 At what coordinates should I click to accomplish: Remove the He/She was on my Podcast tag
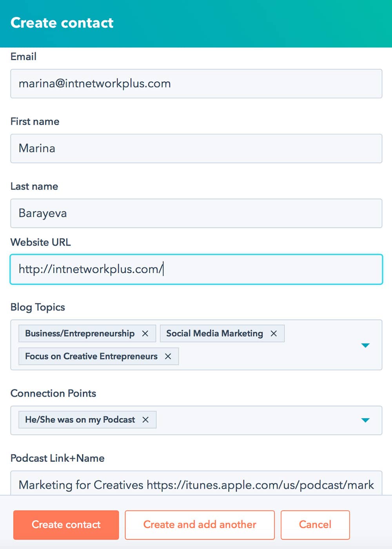pyautogui.click(x=145, y=420)
